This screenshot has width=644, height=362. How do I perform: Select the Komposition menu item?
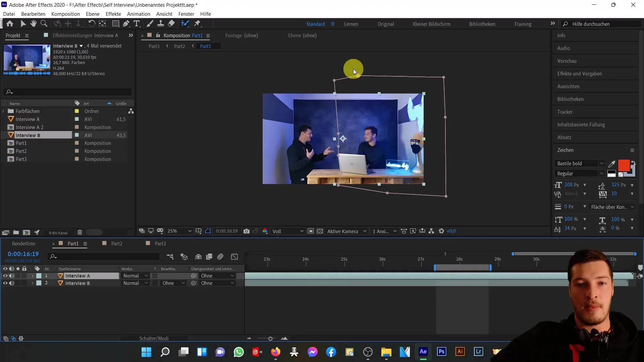pyautogui.click(x=65, y=14)
